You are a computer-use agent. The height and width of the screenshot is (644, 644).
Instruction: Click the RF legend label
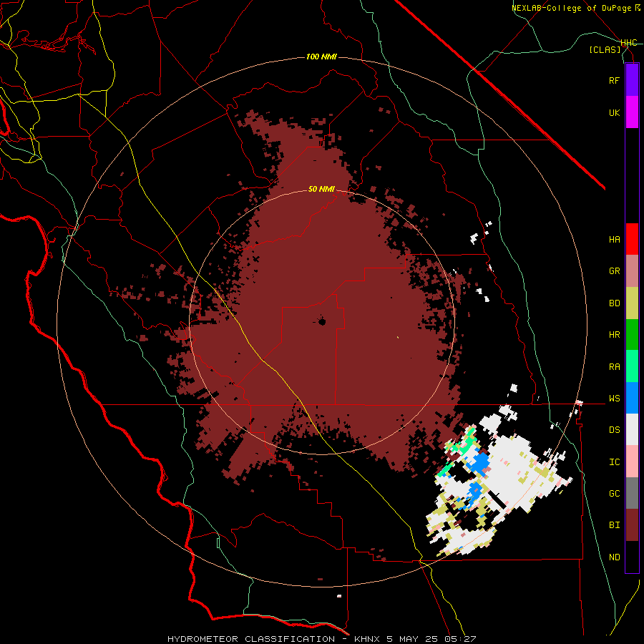pos(614,80)
